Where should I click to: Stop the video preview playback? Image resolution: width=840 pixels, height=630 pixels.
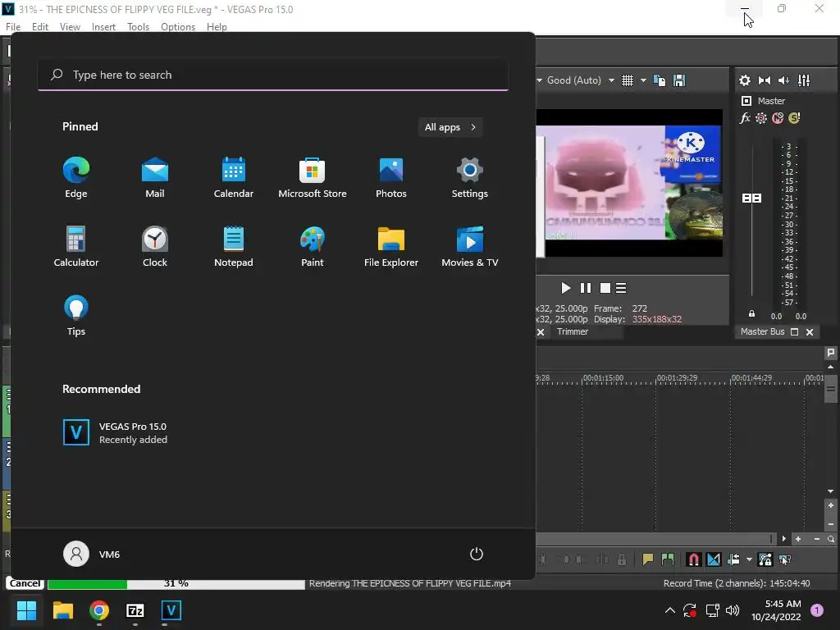pyautogui.click(x=605, y=288)
